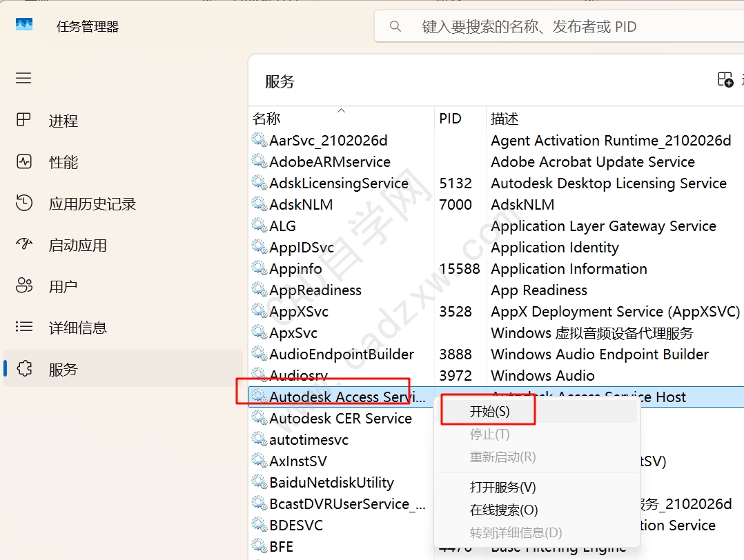The image size is (744, 560).
Task: Click the gear icon beside ApxSvc
Action: [x=259, y=332]
